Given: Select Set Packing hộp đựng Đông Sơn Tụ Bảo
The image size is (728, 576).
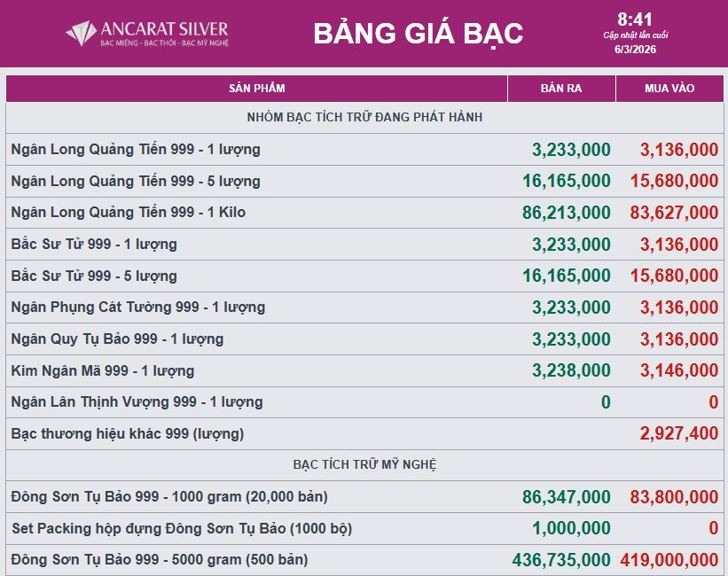Looking at the screenshot, I should pos(182,529).
